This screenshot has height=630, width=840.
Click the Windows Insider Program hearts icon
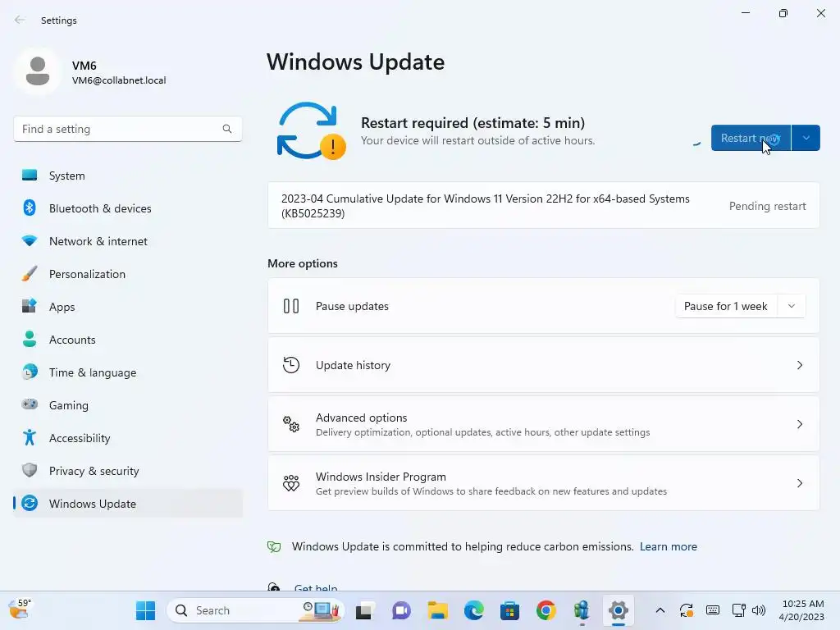(291, 483)
